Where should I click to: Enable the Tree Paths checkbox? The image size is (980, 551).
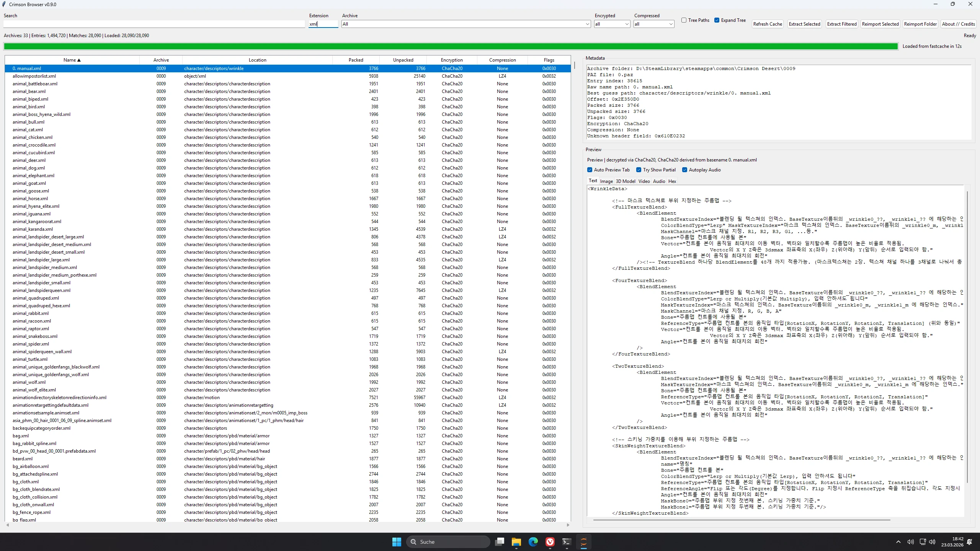[x=684, y=20]
